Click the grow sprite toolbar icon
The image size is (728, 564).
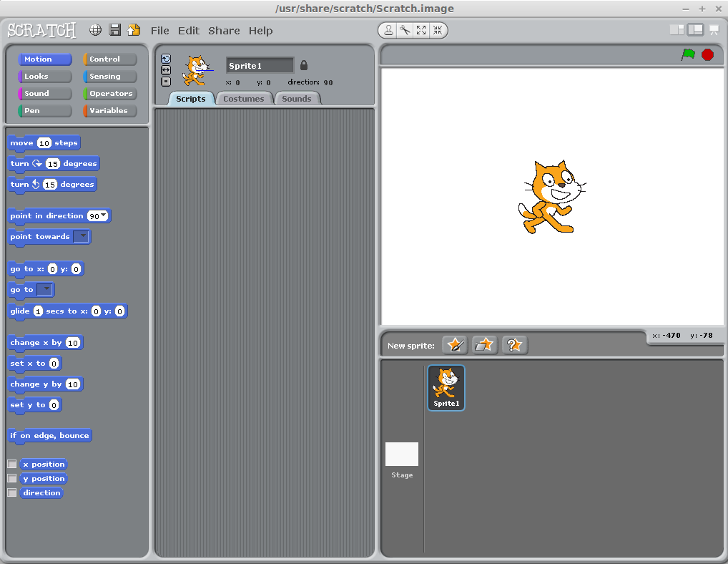(423, 30)
